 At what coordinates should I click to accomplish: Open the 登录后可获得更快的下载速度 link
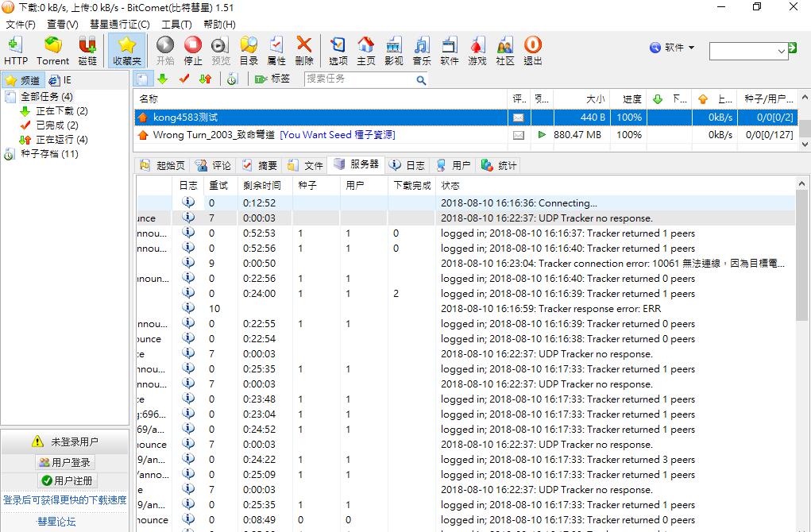(x=64, y=500)
